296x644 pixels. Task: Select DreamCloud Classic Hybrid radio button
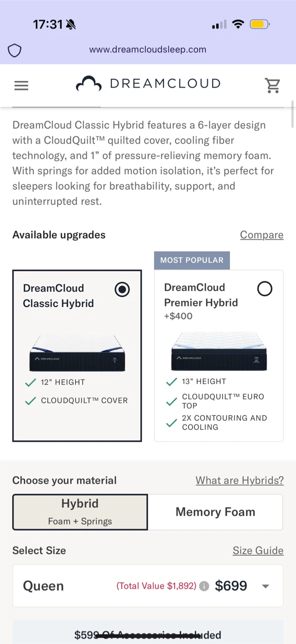point(122,289)
